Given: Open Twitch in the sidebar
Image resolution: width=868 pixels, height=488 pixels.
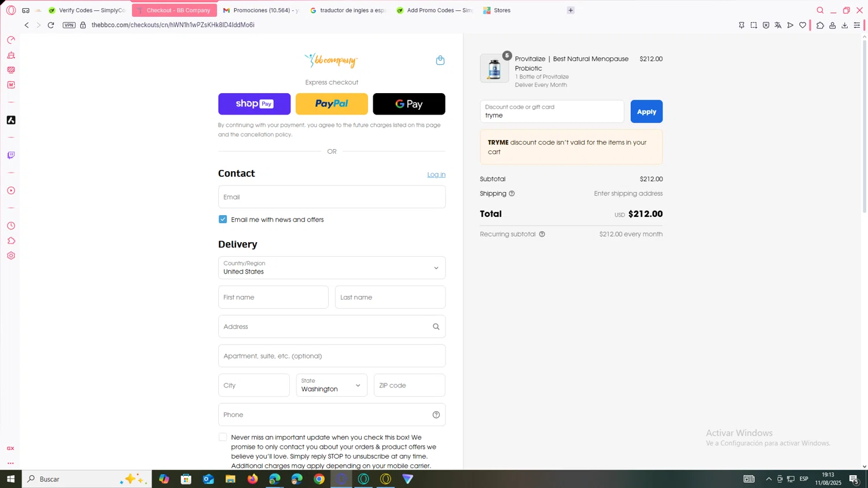Looking at the screenshot, I should pyautogui.click(x=11, y=156).
